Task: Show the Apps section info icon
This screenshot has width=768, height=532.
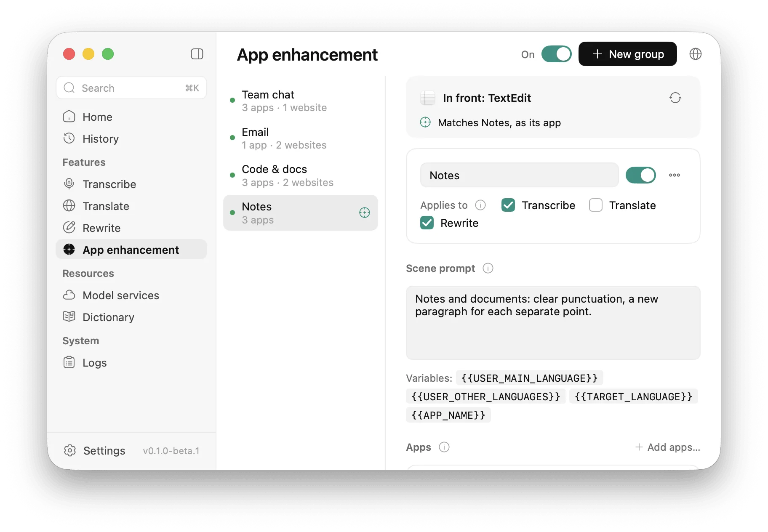Action: point(444,447)
